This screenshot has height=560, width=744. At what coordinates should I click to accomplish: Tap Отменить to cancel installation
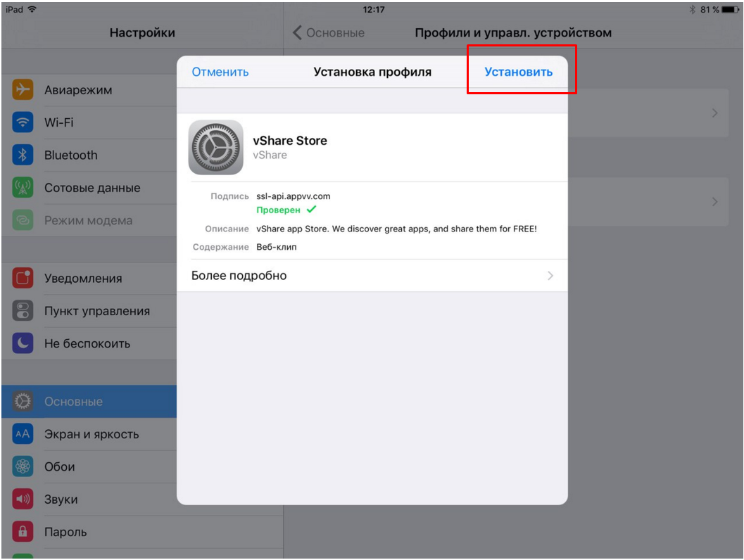pyautogui.click(x=220, y=72)
